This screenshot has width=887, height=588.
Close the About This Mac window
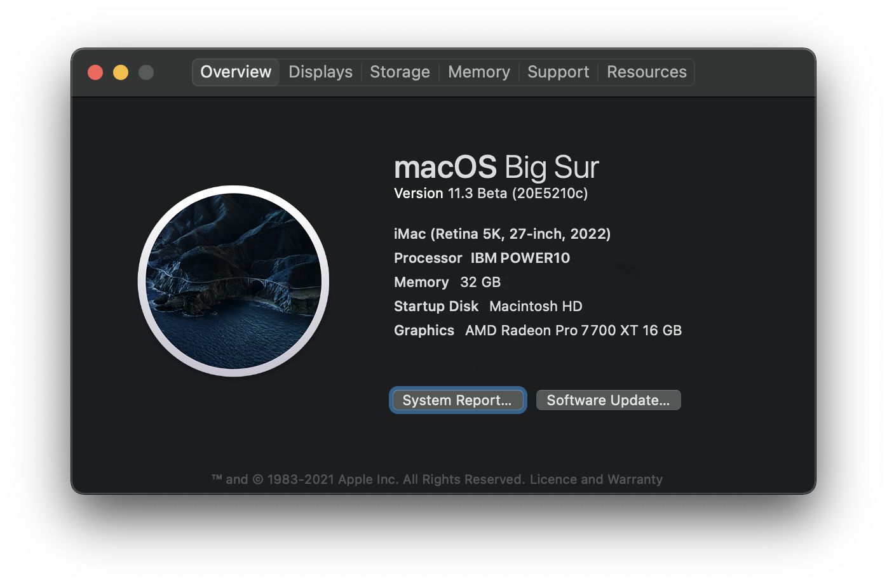(95, 72)
